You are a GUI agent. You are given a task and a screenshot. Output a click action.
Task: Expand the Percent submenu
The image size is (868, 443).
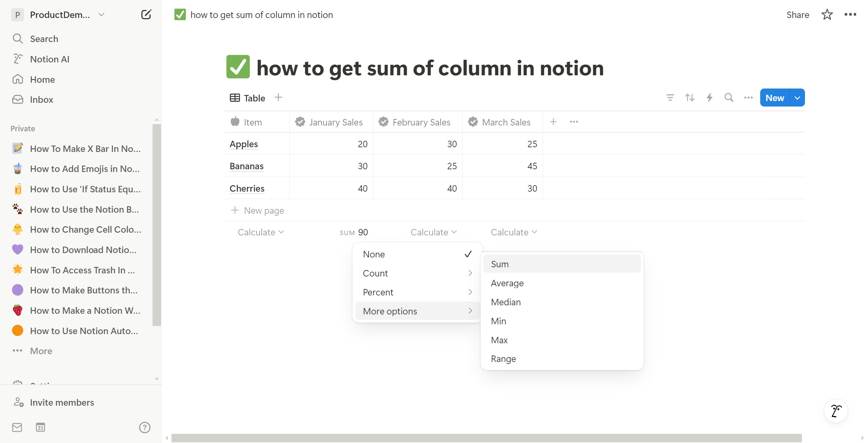tap(418, 292)
